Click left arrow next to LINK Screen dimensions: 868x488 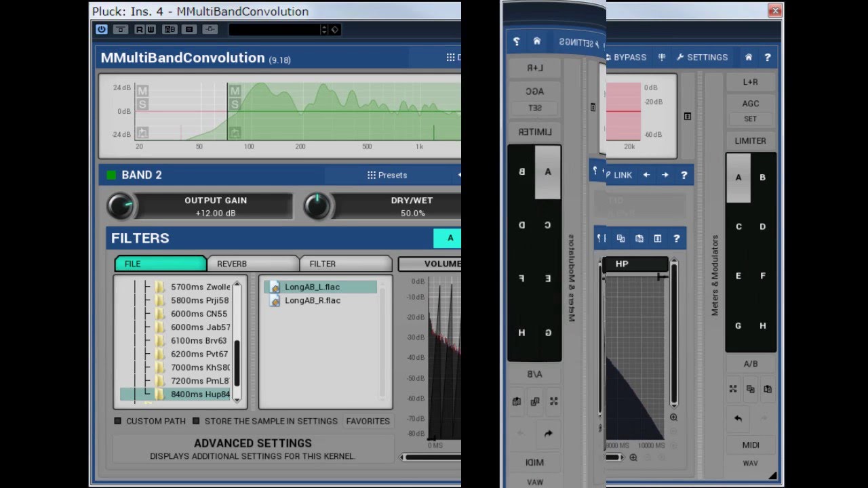(646, 175)
